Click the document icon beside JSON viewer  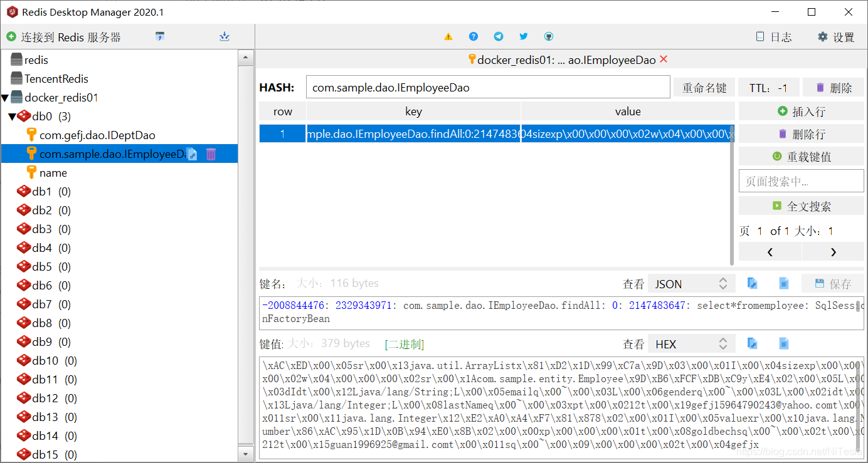784,284
